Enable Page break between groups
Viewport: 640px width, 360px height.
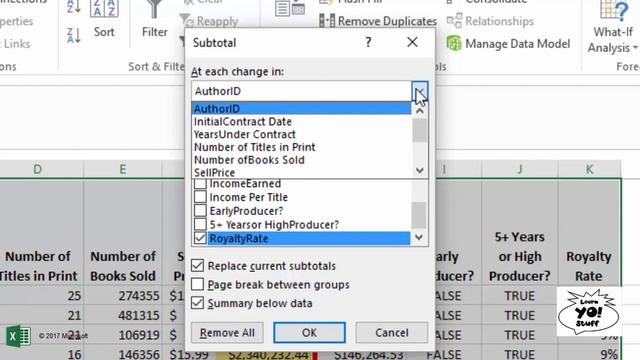pos(197,284)
